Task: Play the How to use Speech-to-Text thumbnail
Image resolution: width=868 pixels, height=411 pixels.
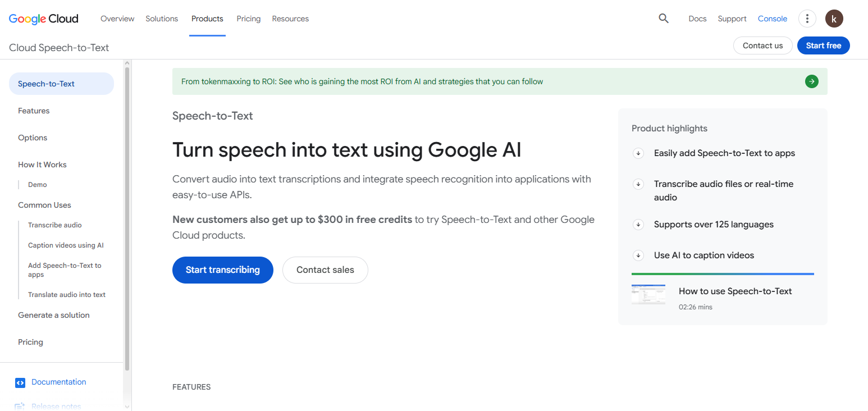Action: click(x=648, y=295)
